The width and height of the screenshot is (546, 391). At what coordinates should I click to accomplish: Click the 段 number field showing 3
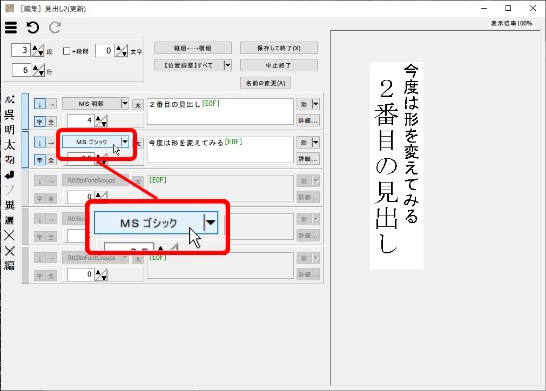21,50
